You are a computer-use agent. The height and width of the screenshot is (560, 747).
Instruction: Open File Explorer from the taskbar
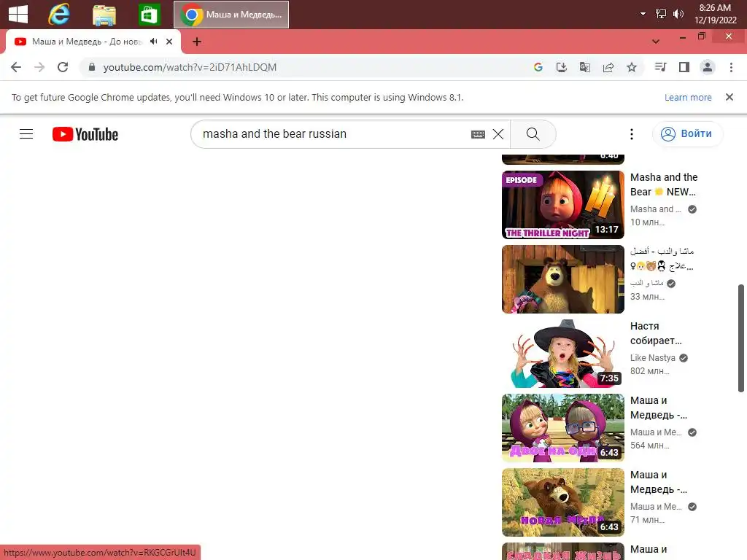coord(104,15)
